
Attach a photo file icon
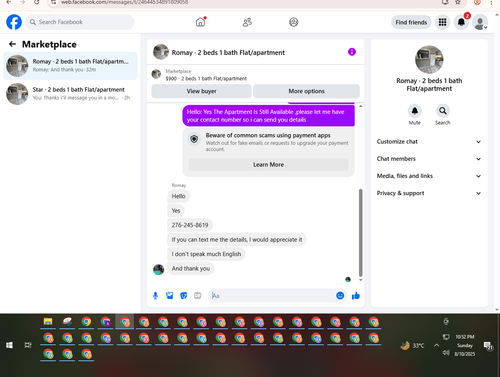(x=170, y=296)
